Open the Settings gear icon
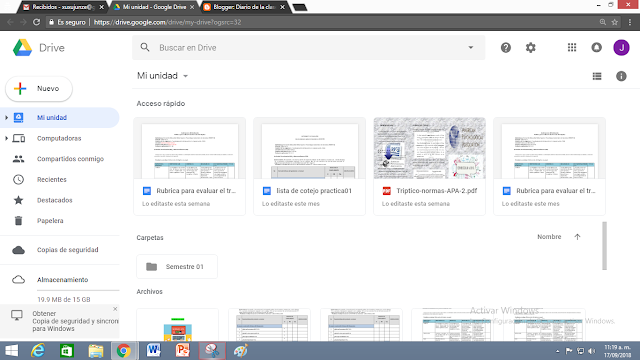Image resolution: width=640 pixels, height=360 pixels. (530, 48)
